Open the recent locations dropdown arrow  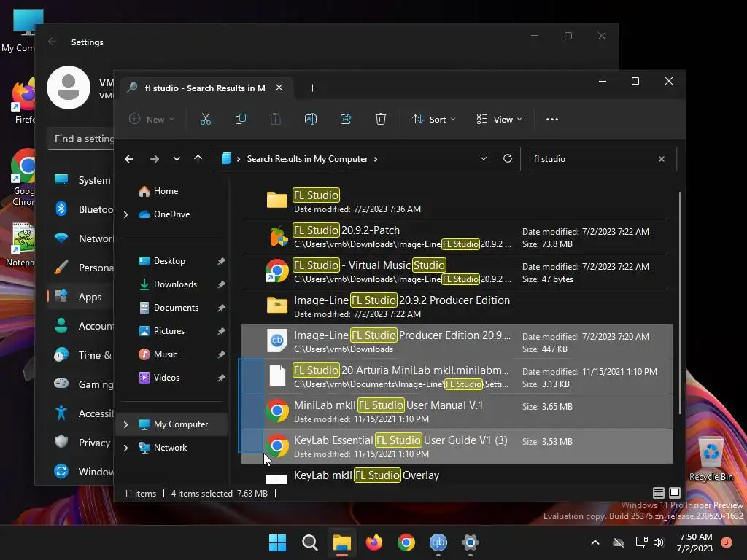point(177,159)
